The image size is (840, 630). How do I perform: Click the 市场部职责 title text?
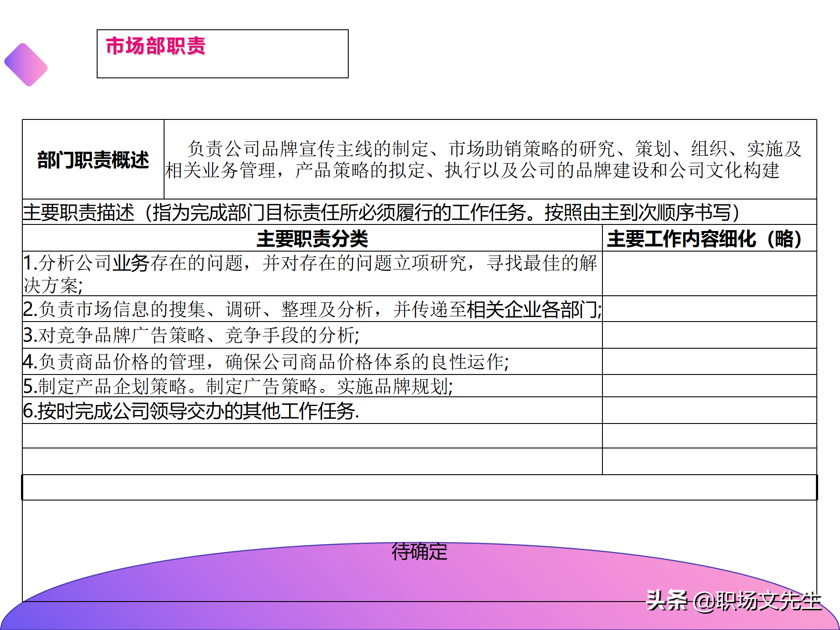coord(156,46)
